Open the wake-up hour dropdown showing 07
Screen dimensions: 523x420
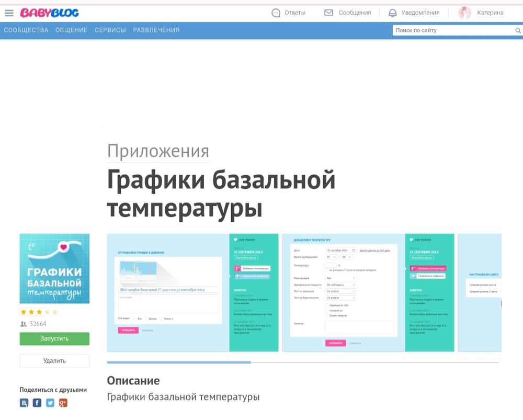(x=332, y=257)
